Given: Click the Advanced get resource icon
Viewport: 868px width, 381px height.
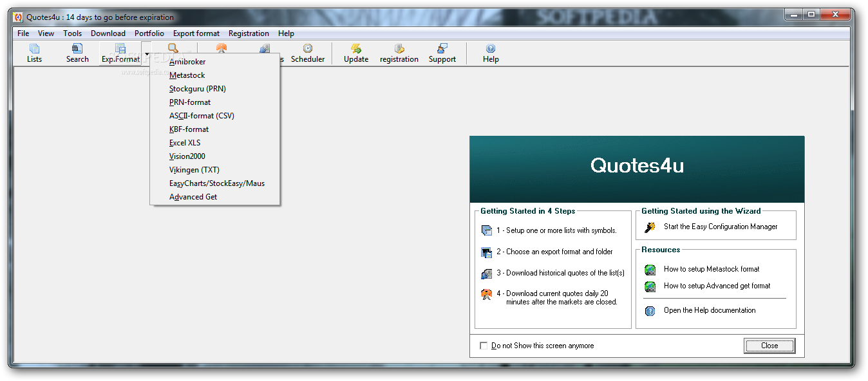Looking at the screenshot, I should (650, 286).
